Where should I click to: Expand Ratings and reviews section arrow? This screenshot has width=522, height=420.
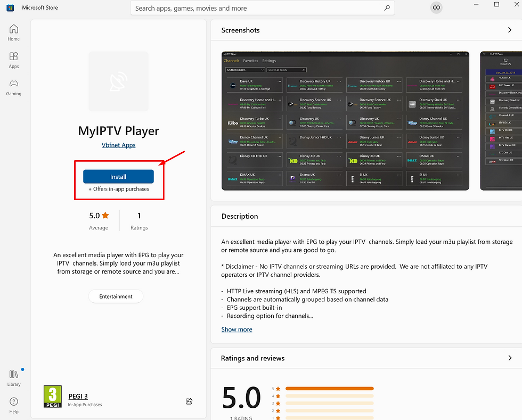point(510,358)
